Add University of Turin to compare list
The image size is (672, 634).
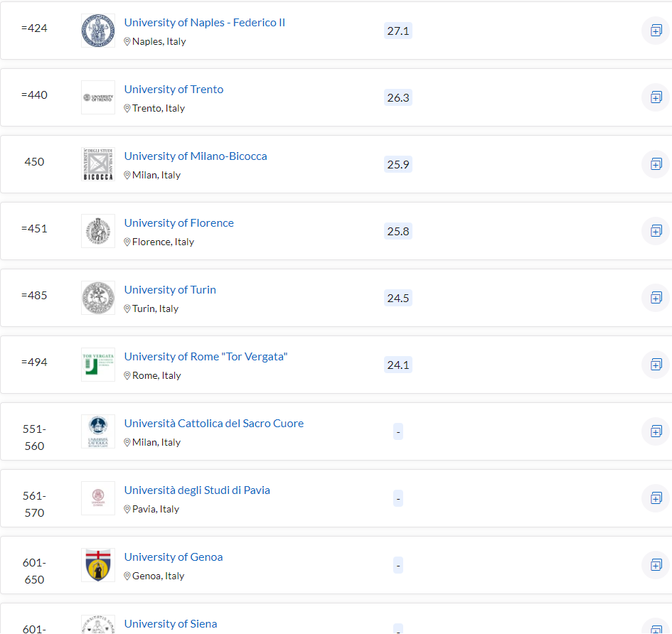coord(656,298)
